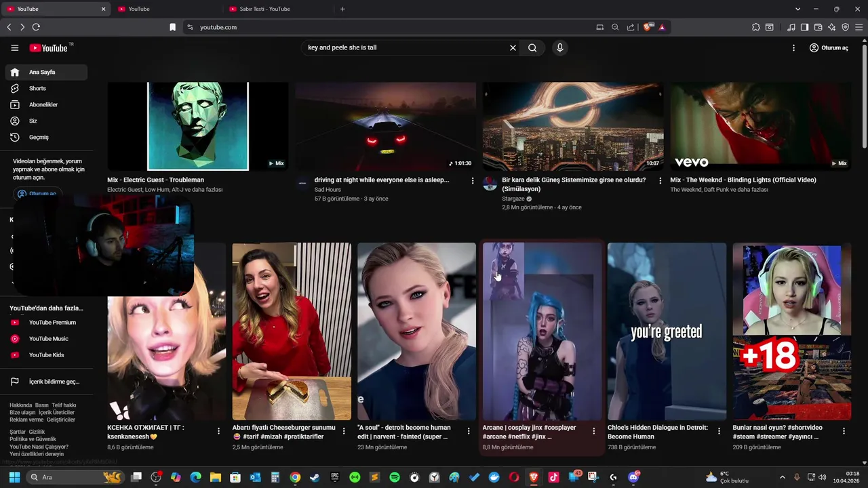Screen dimensions: 868x488
Task: Open options for КСЕНКА ОТЖИГАЕТ short
Action: coord(218,431)
